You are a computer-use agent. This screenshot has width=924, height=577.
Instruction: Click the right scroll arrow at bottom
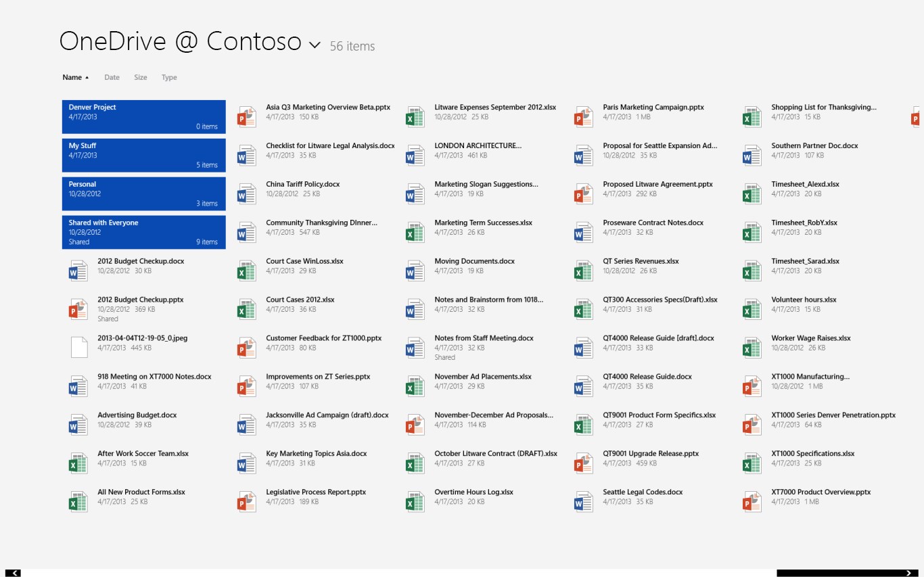click(910, 573)
